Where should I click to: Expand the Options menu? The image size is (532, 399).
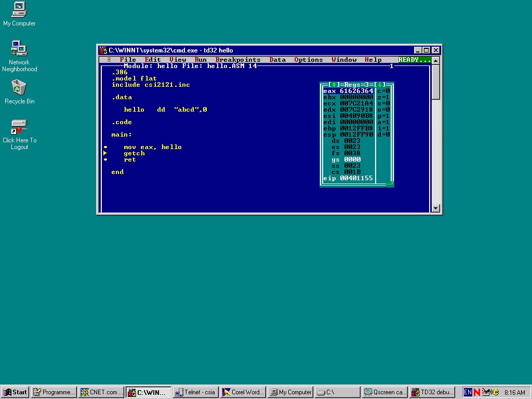click(x=309, y=60)
